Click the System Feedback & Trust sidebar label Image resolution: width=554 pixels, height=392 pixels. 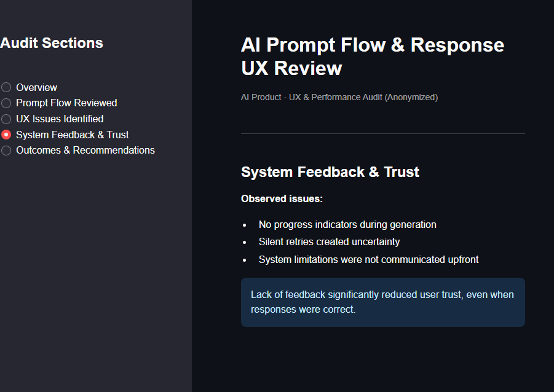pyautogui.click(x=73, y=135)
